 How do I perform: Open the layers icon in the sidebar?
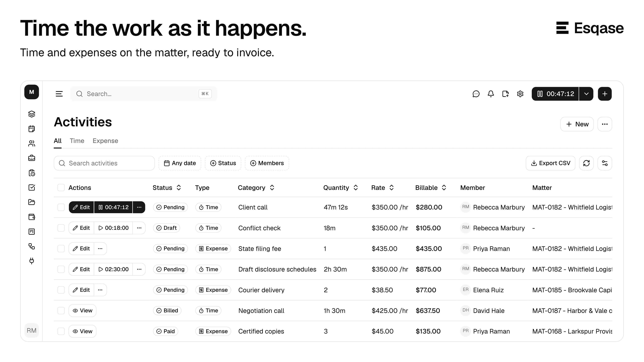32,114
